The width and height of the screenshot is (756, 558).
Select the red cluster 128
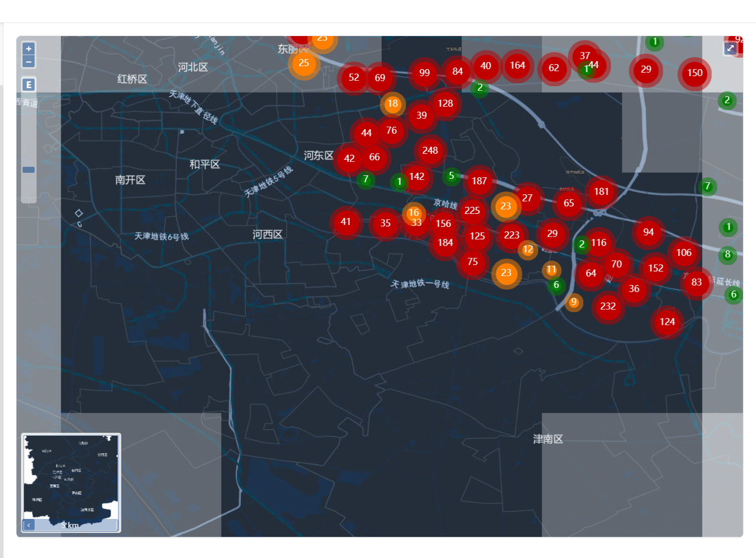[445, 103]
